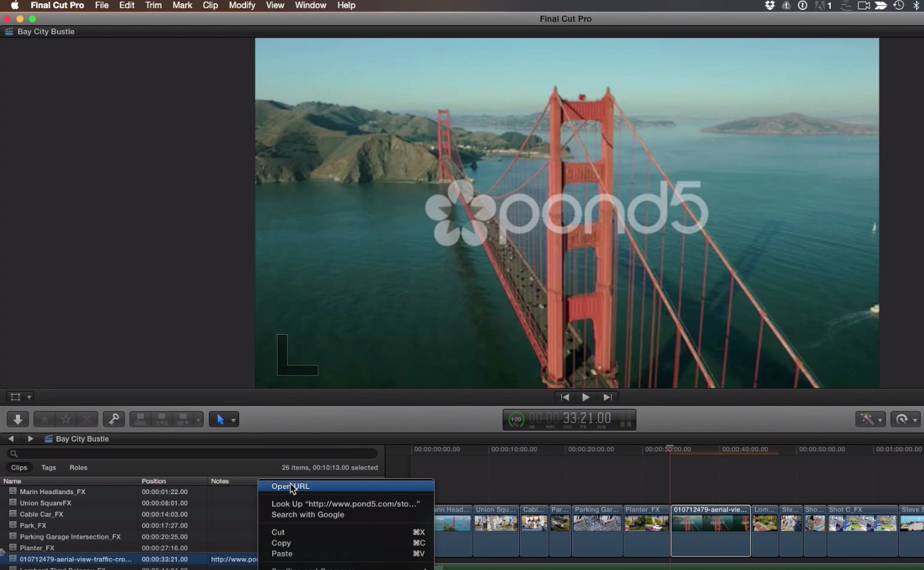Reject selection with red X button
The height and width of the screenshot is (570, 924).
pos(87,420)
